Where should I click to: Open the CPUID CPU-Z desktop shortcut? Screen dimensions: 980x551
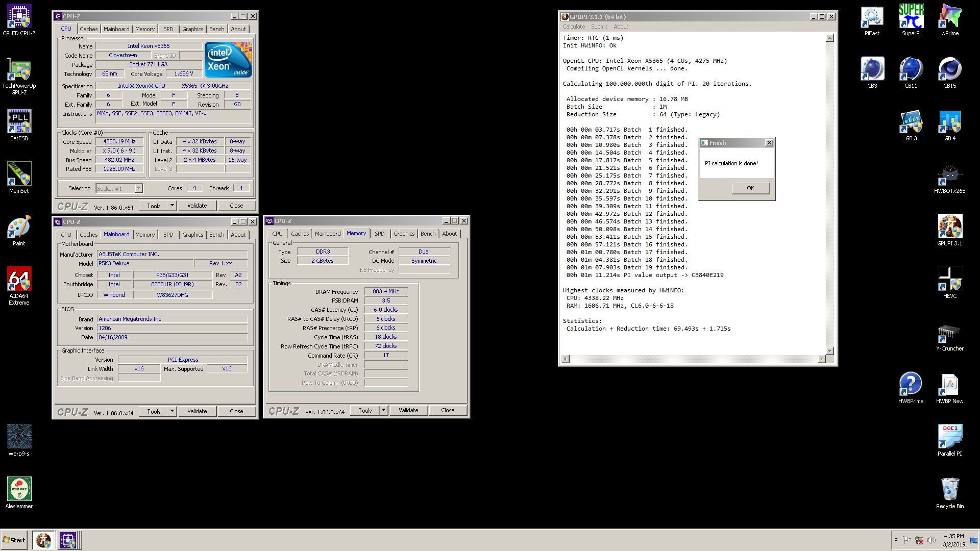[x=19, y=20]
